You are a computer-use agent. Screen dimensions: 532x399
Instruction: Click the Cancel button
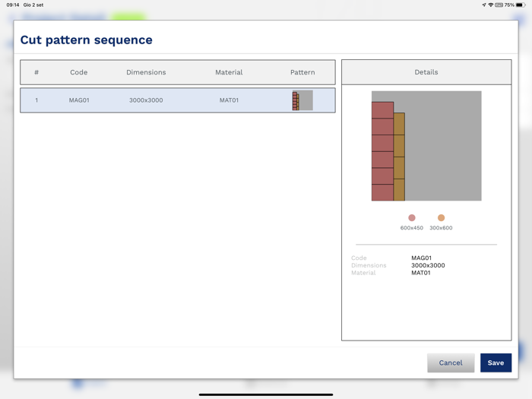tap(451, 363)
